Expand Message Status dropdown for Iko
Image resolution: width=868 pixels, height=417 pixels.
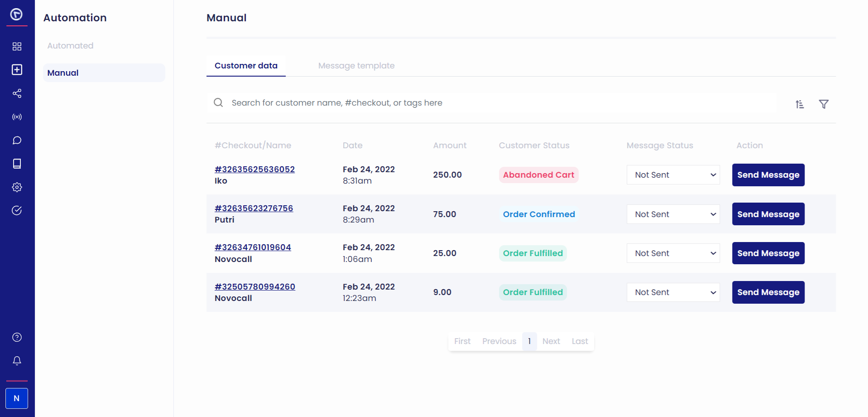pos(673,175)
